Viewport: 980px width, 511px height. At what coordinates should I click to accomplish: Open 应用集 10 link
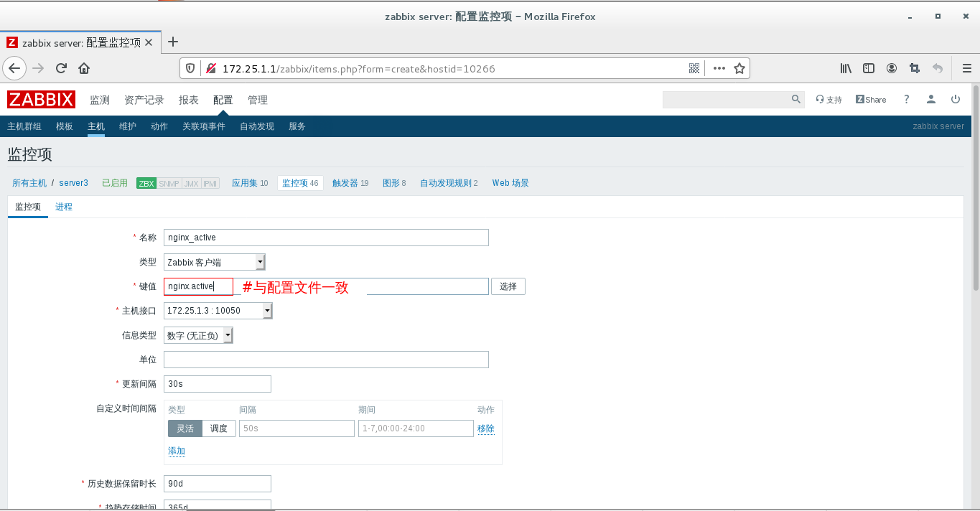click(250, 183)
